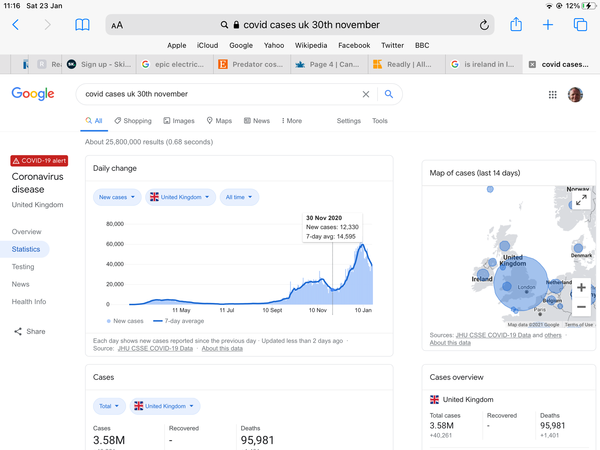600x450 pixels.
Task: Expand the map of cases fullscreen
Action: (581, 200)
